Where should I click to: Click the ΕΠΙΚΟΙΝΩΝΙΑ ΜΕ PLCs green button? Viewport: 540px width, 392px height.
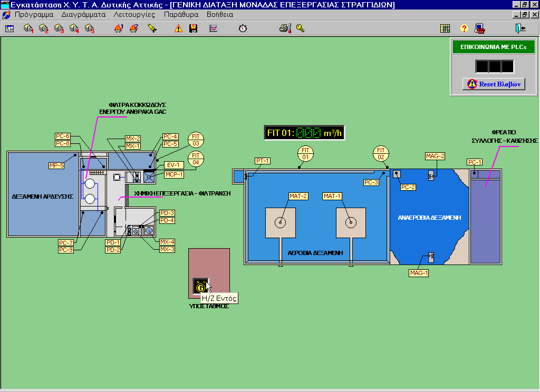493,47
